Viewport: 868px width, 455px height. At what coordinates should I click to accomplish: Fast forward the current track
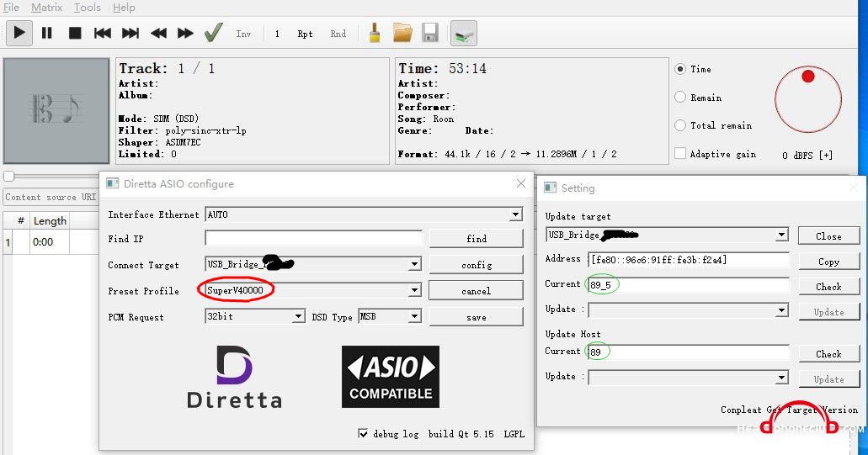[185, 33]
